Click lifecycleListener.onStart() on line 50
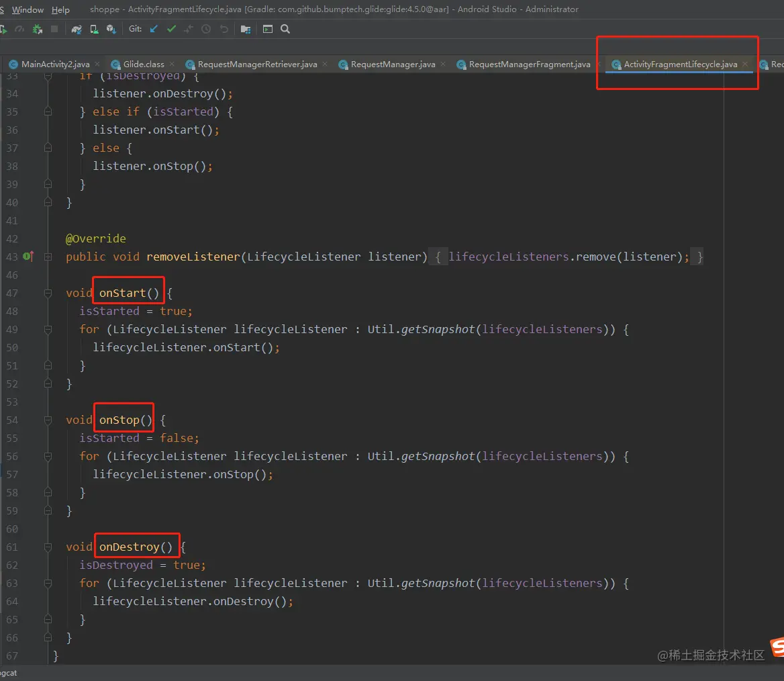 click(186, 347)
